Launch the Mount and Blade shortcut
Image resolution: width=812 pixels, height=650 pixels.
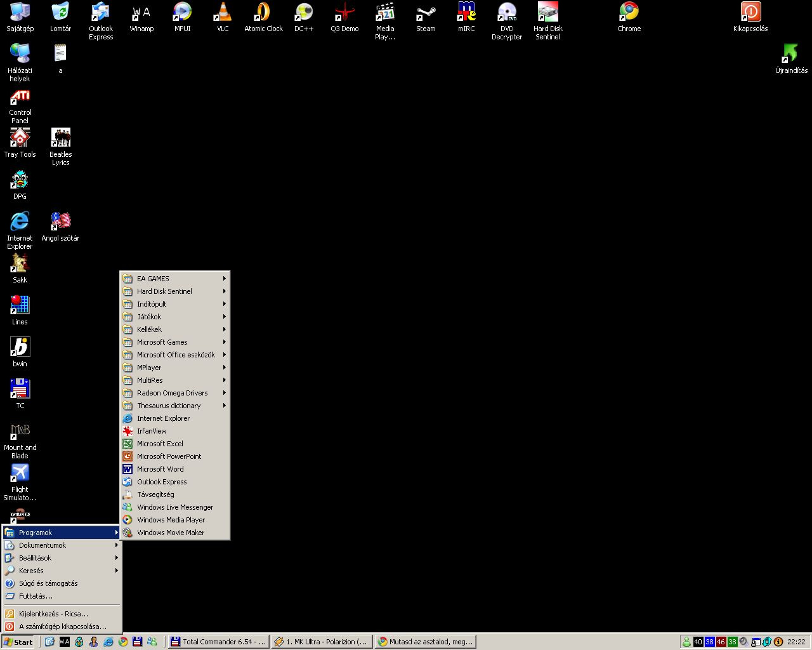coord(20,440)
